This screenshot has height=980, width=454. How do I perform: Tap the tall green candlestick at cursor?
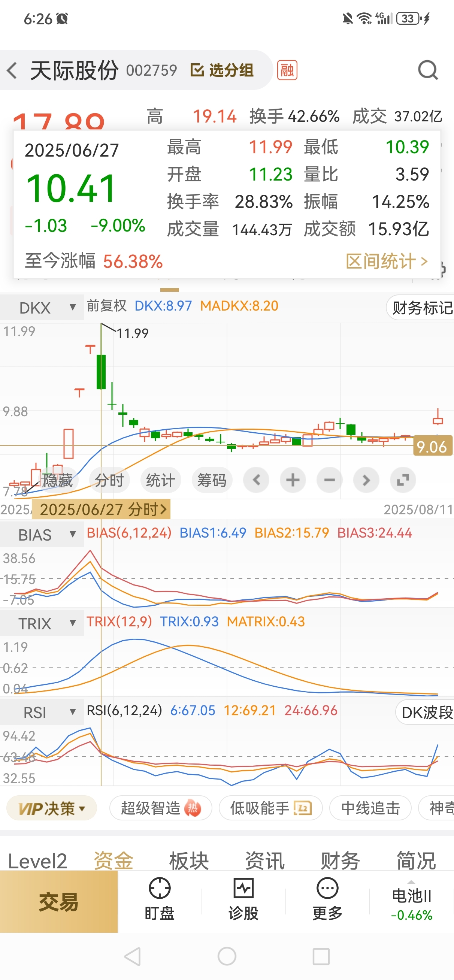coord(101,371)
